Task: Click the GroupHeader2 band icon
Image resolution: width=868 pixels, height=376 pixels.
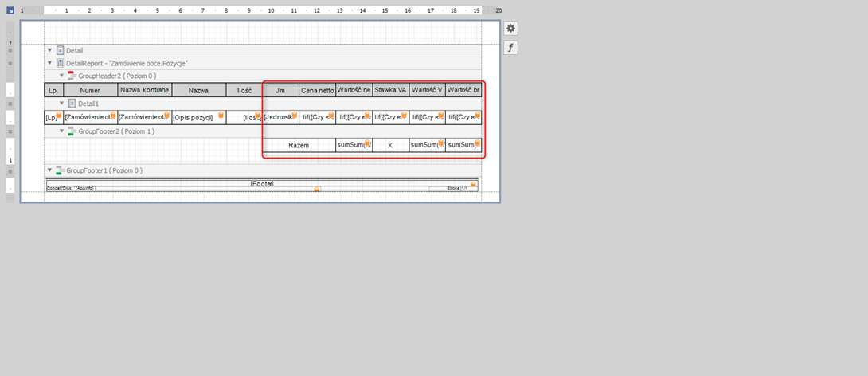Action: [x=71, y=76]
